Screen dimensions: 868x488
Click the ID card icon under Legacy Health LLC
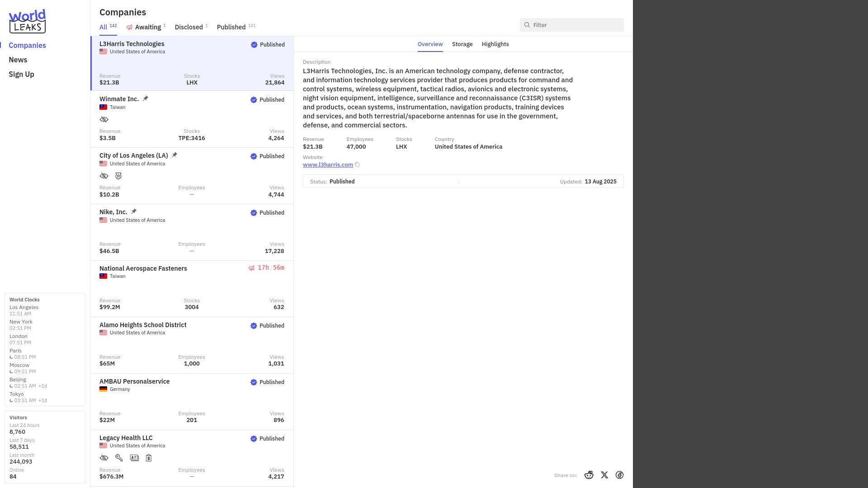(134, 458)
